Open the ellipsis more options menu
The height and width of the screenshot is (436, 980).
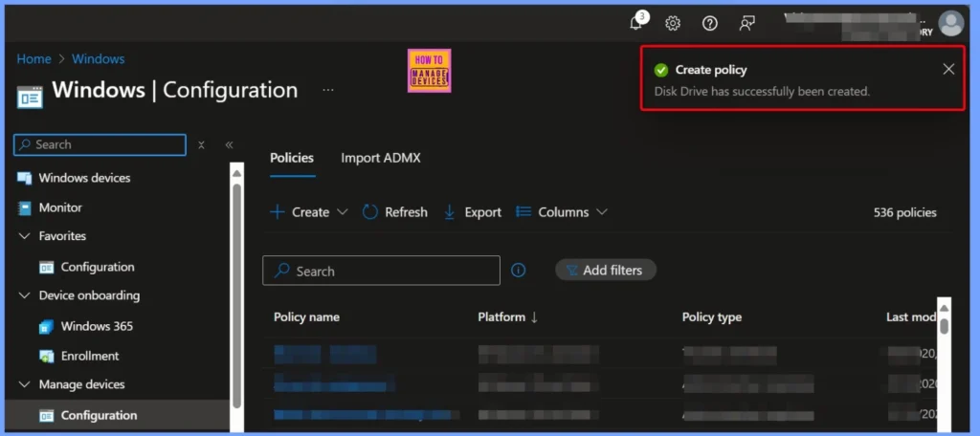point(328,90)
